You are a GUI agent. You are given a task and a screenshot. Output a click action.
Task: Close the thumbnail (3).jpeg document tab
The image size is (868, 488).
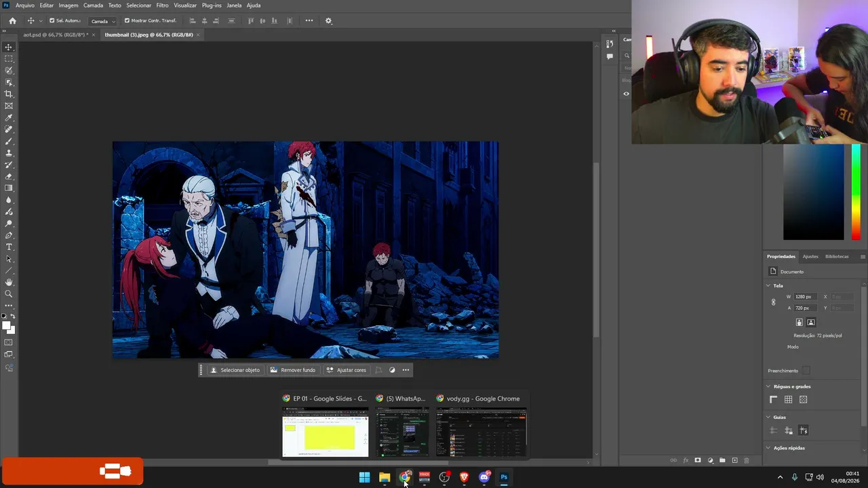(198, 35)
